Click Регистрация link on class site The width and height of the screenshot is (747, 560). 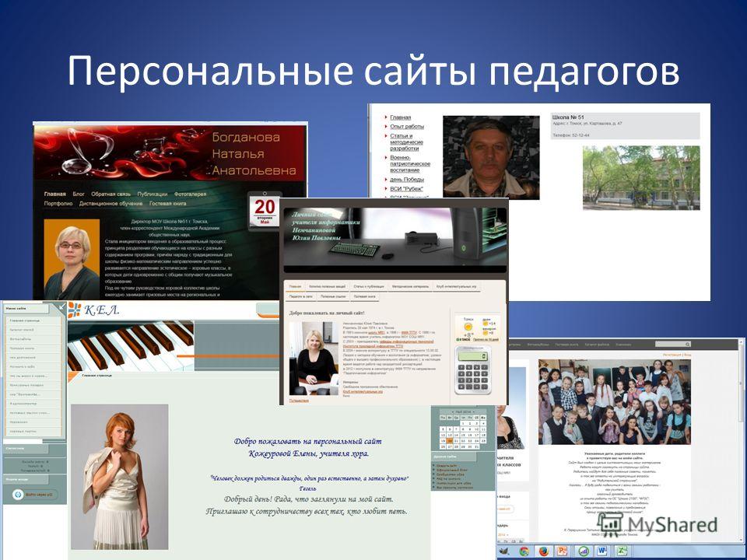click(672, 355)
